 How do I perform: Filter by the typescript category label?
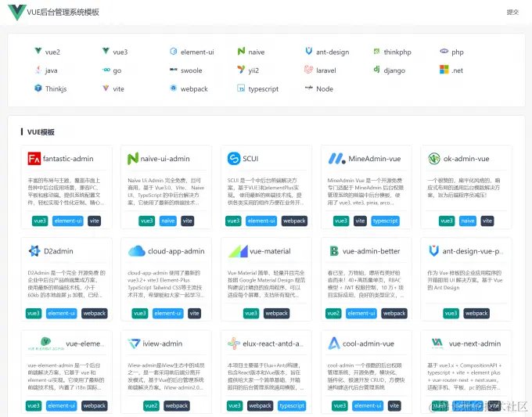[264, 89]
